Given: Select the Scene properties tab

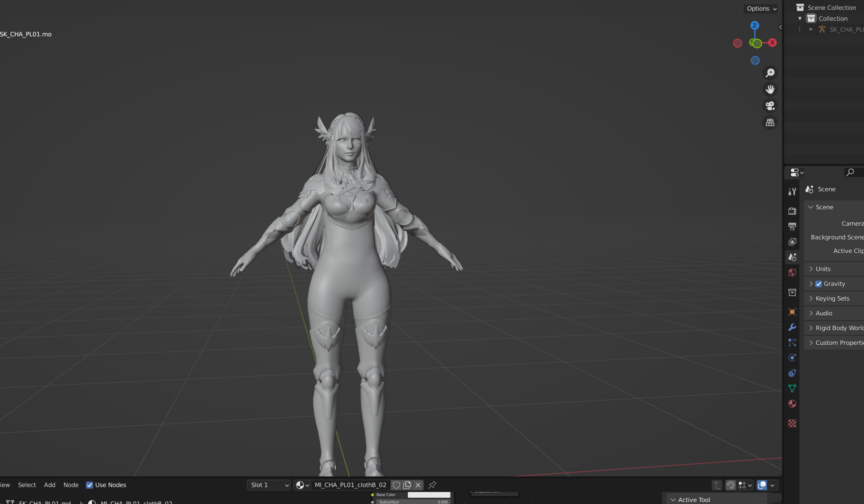Looking at the screenshot, I should coord(792,257).
